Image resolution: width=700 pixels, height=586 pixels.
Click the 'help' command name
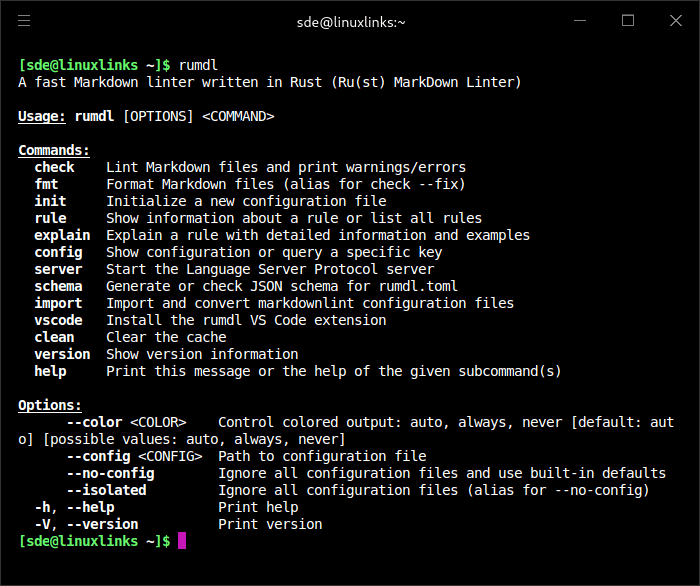[50, 371]
